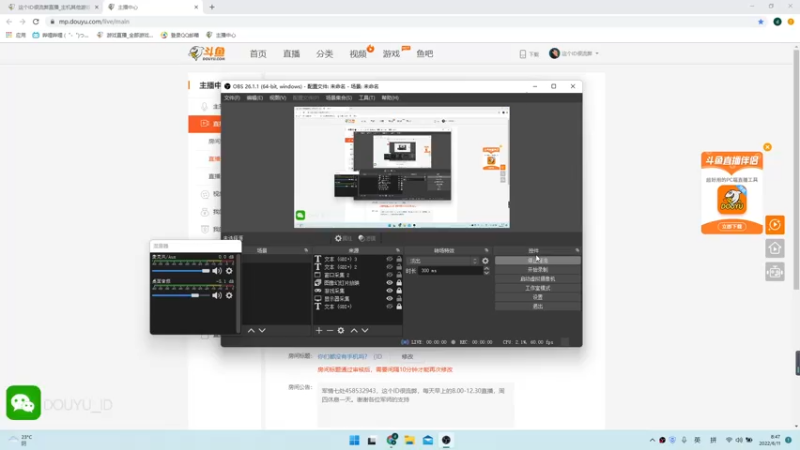Move scene down in scenes panel
800x450 pixels.
[262, 331]
